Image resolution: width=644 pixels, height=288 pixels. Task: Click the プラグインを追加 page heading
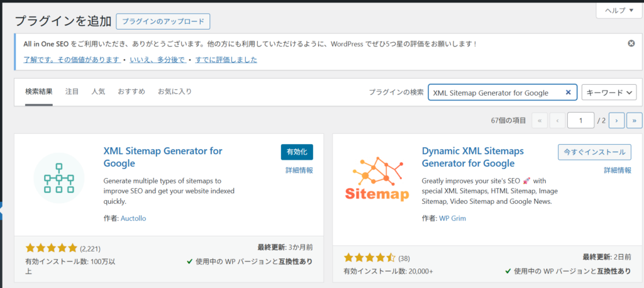(x=63, y=21)
